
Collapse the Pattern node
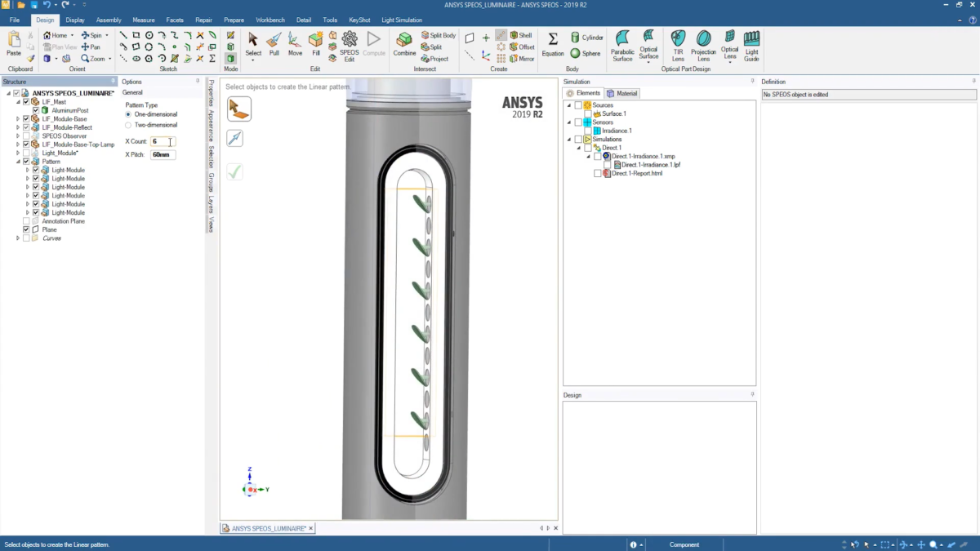point(18,162)
